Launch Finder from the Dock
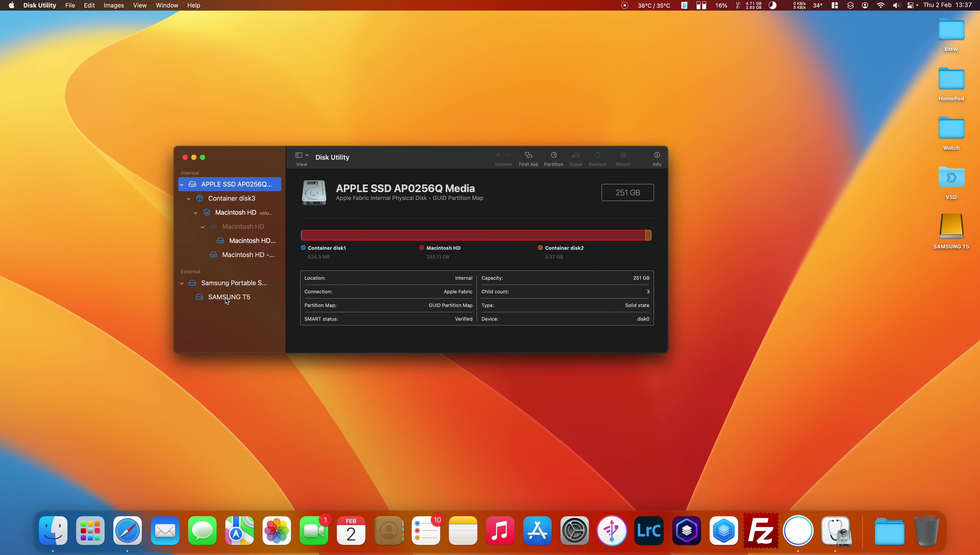Screen dimensions: 980x555 (x=53, y=531)
